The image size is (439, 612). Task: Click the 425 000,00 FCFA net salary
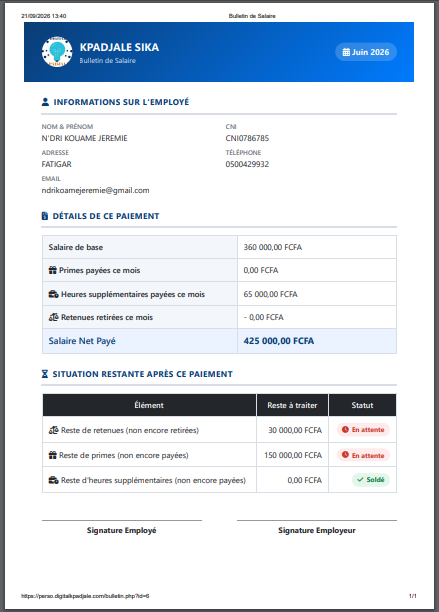click(279, 341)
